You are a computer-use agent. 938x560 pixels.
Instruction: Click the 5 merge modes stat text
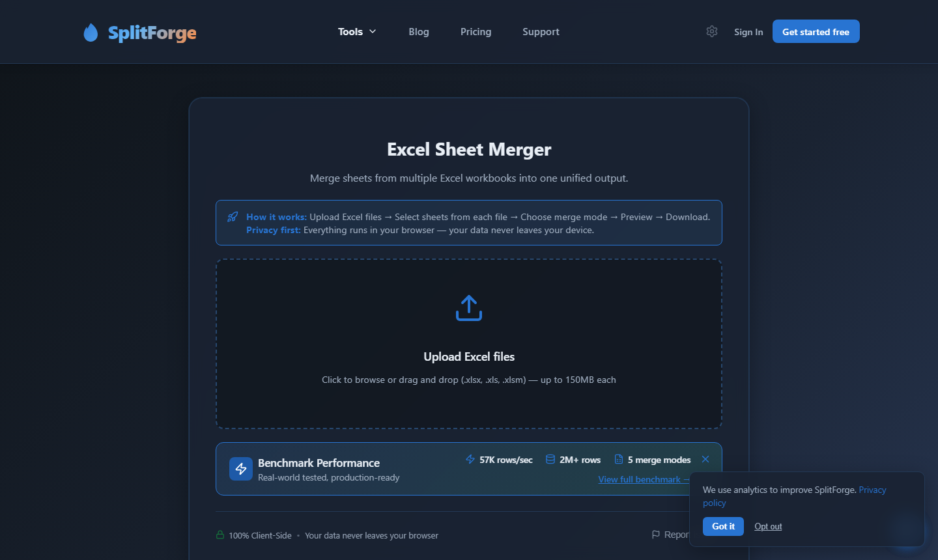pos(659,460)
